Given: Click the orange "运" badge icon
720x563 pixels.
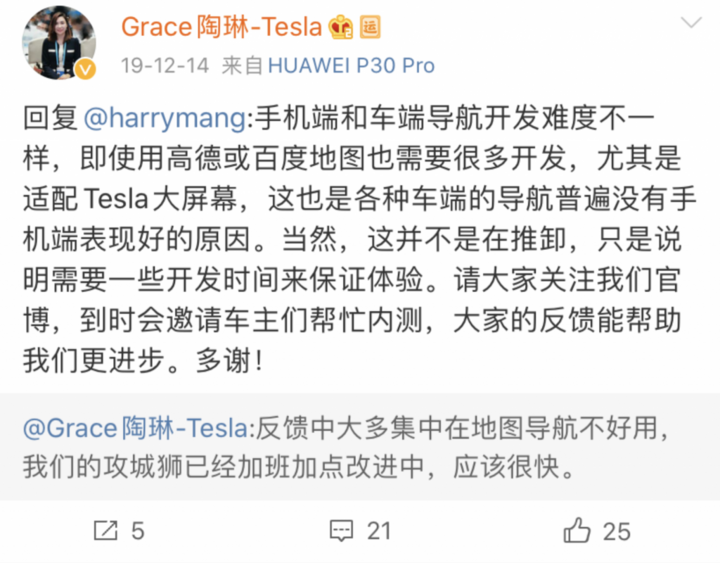Looking at the screenshot, I should click(368, 27).
